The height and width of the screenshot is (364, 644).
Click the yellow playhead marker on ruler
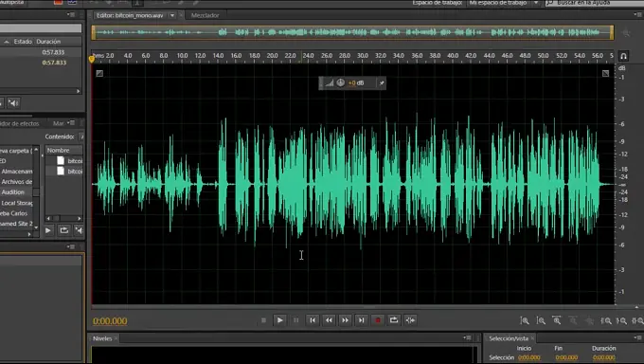point(92,59)
